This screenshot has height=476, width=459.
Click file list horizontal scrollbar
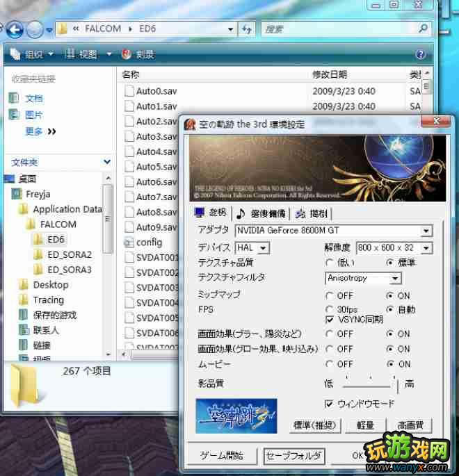pyautogui.click(x=154, y=354)
